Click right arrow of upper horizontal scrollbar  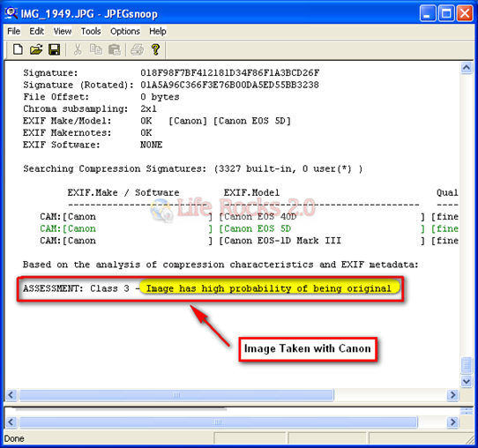(453, 395)
